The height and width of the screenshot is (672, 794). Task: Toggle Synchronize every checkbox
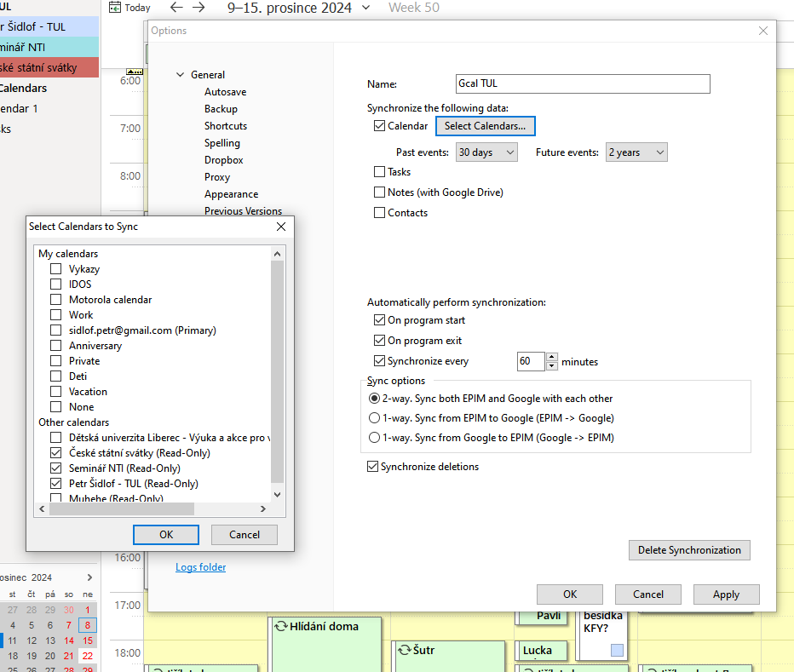click(x=379, y=360)
